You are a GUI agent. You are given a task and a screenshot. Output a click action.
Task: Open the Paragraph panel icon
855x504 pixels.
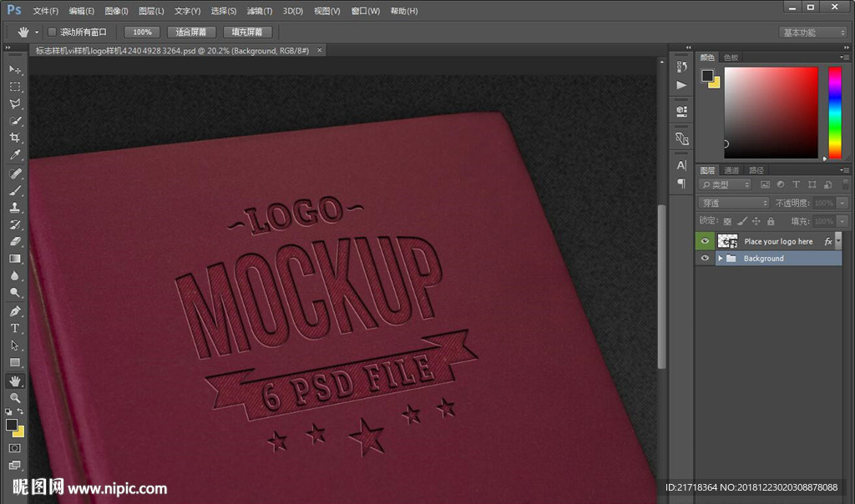681,183
